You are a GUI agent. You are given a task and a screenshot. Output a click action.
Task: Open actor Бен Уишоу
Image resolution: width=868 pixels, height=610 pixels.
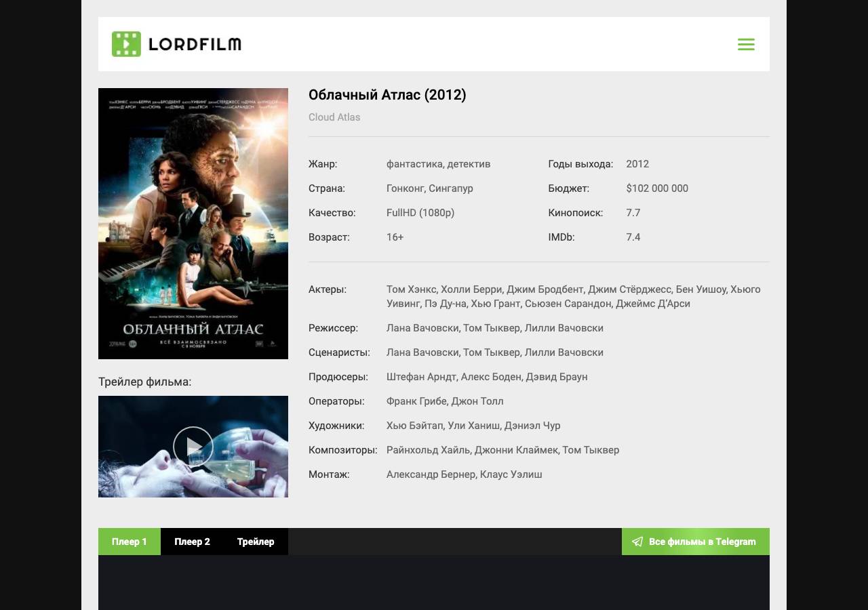[701, 289]
